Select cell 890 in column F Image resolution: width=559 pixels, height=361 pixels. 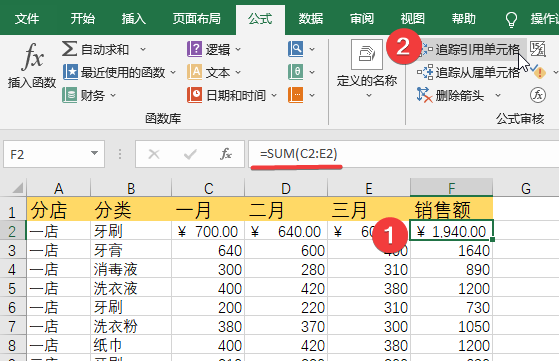tap(451, 269)
